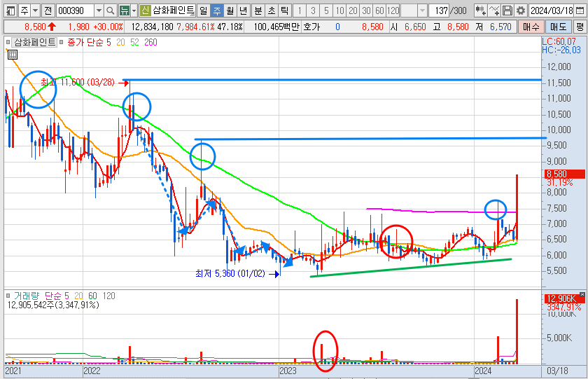588x379 pixels.
Task: Choose interval 60 button
Action: pos(379,11)
